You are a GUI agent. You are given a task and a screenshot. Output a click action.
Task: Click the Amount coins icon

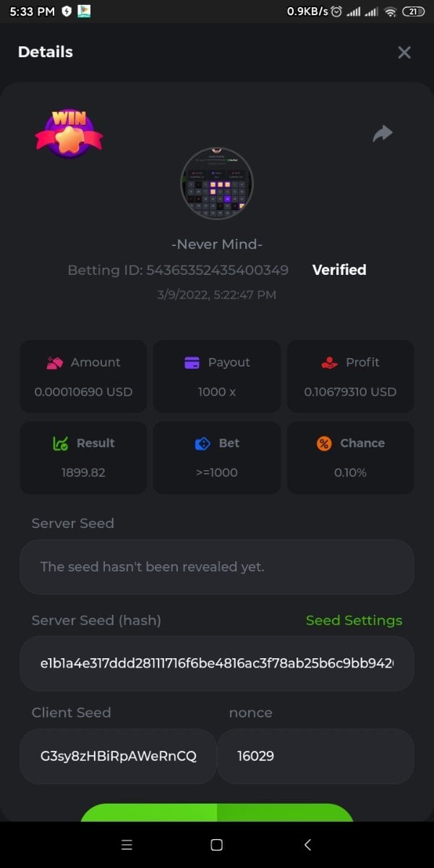pyautogui.click(x=55, y=362)
